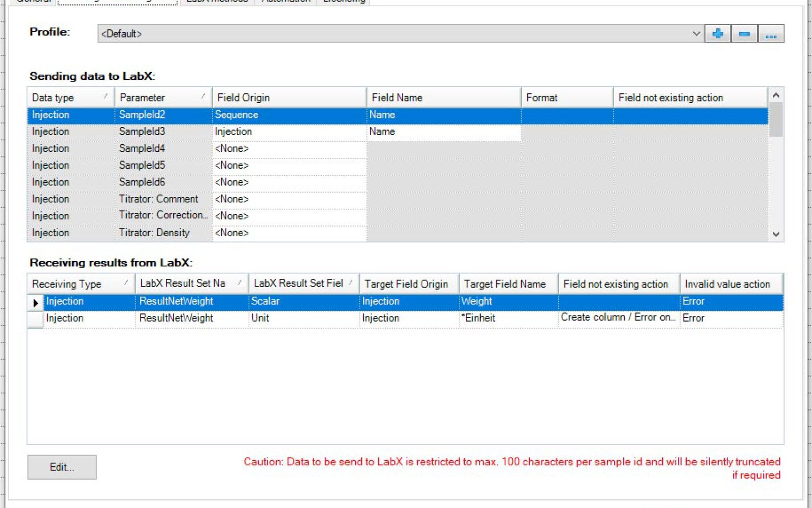Add a new profile with the plus icon
The height and width of the screenshot is (508, 812).
click(718, 34)
